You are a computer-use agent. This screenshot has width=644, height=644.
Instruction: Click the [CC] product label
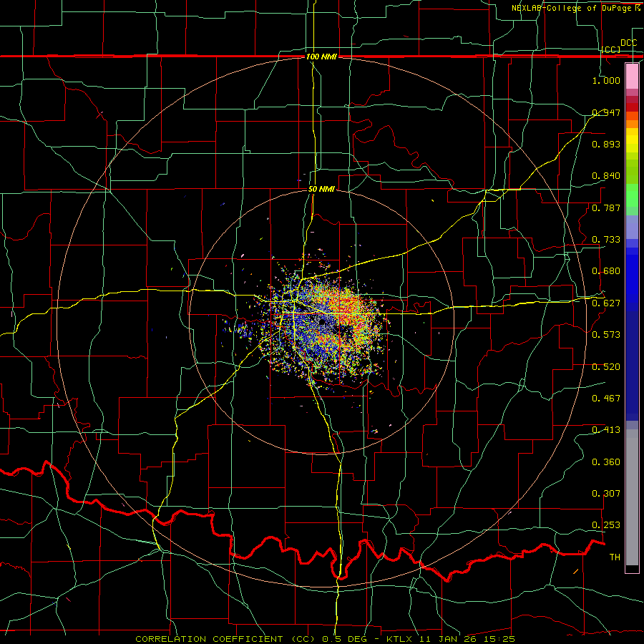point(611,49)
